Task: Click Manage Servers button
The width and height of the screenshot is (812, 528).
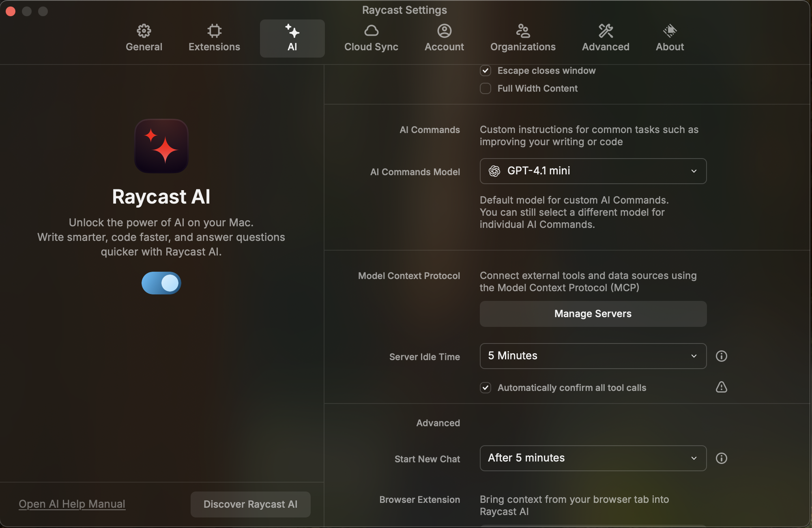Action: (x=593, y=314)
